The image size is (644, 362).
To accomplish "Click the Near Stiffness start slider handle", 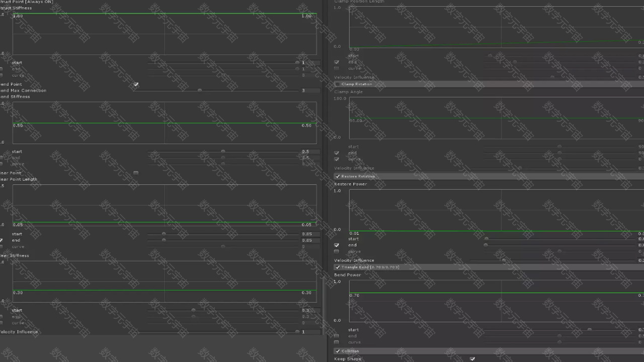I will click(193, 310).
